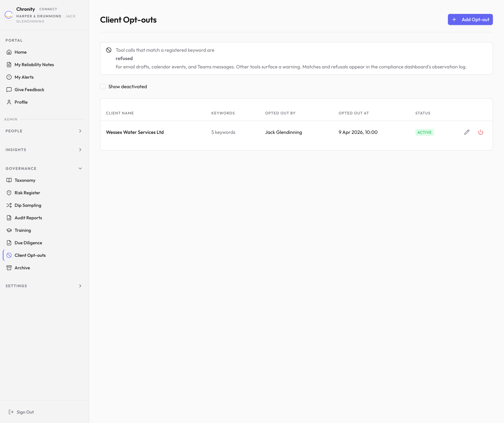Open My Reliability Notes
Viewport: 504px width, 423px height.
click(34, 65)
